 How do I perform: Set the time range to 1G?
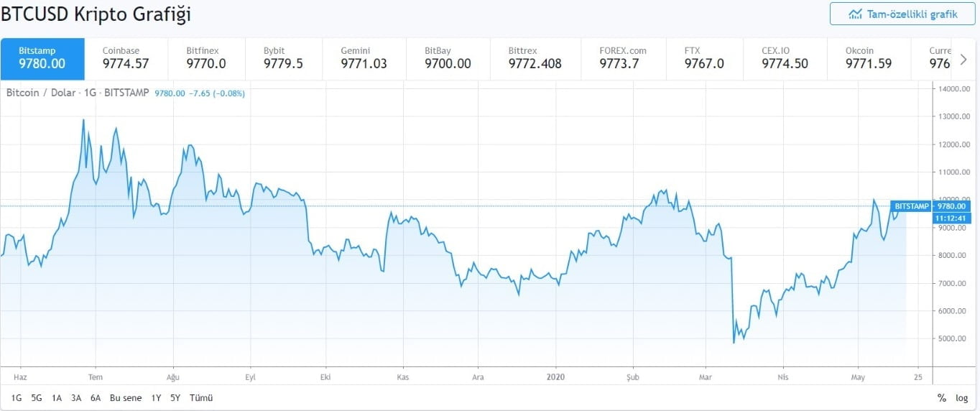17,397
